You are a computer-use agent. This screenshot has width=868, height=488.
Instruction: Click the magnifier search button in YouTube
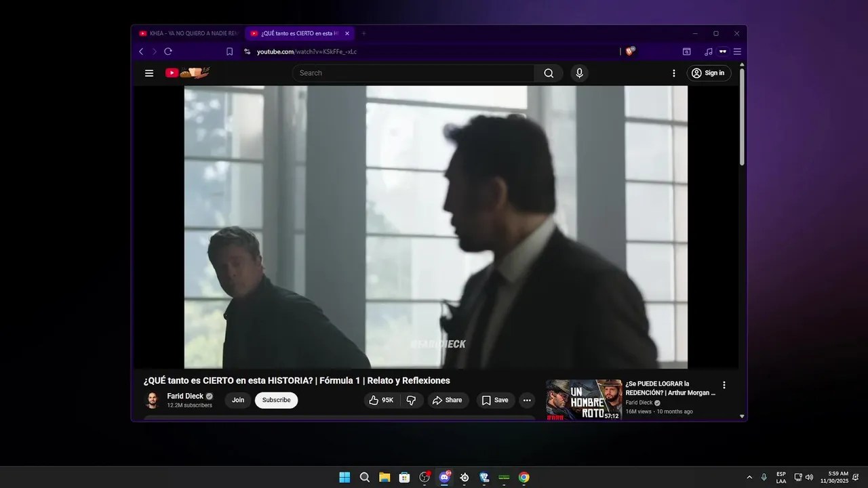click(549, 73)
